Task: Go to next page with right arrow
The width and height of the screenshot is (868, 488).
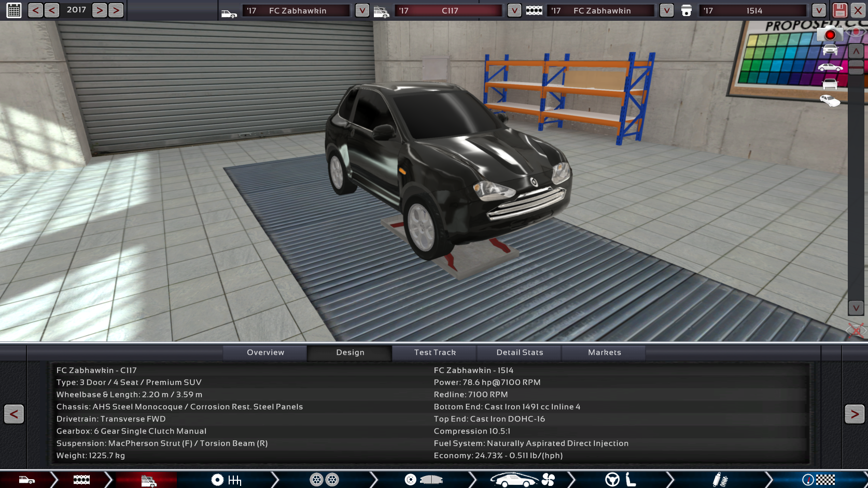Action: 854,414
